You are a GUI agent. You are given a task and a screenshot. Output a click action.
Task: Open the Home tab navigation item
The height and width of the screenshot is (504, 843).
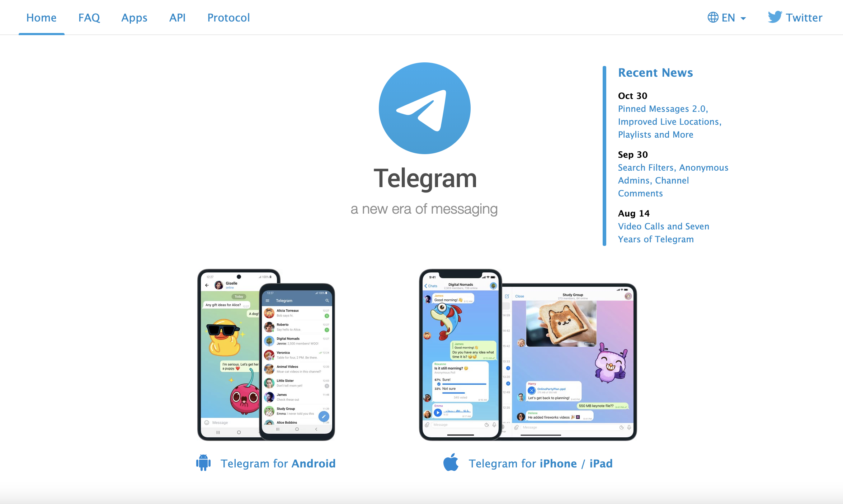[41, 17]
